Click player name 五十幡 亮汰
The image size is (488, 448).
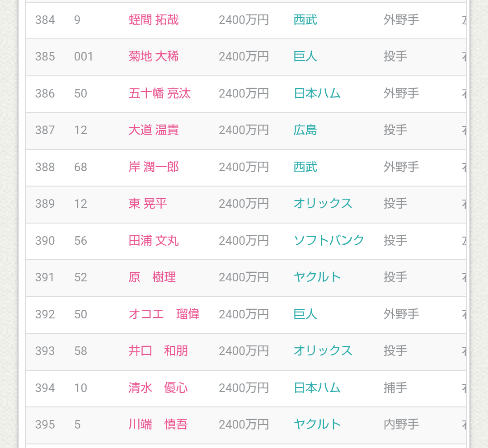160,93
